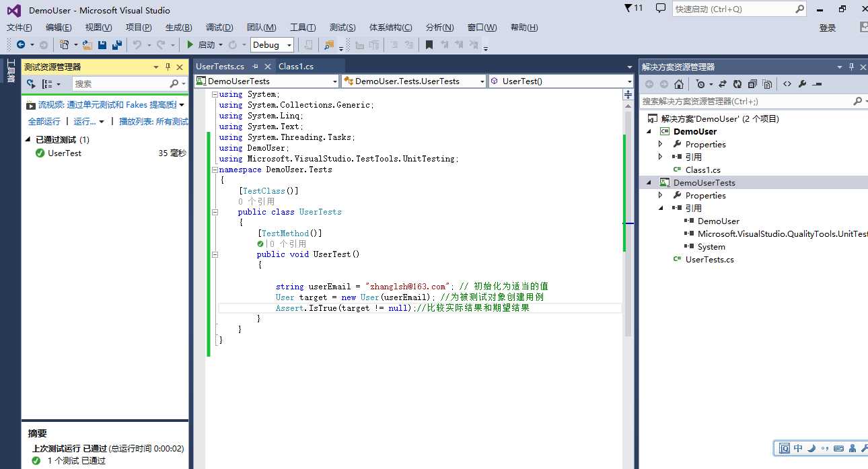Click the run-tests-after-build icon in Test Explorer
The image size is (868, 469).
[31, 84]
